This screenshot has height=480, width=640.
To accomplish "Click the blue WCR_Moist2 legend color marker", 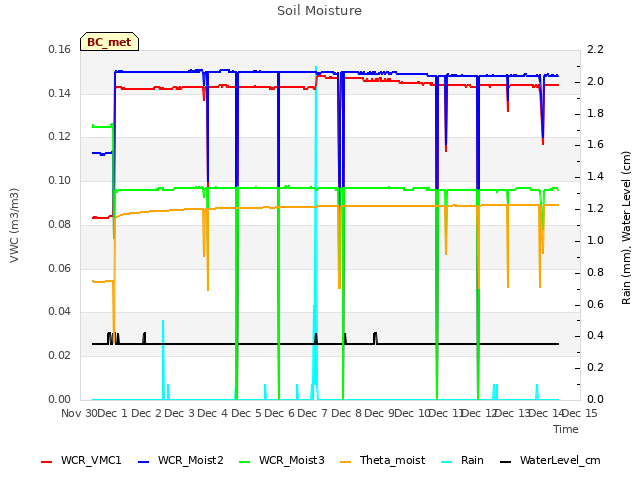I will coord(144,462).
